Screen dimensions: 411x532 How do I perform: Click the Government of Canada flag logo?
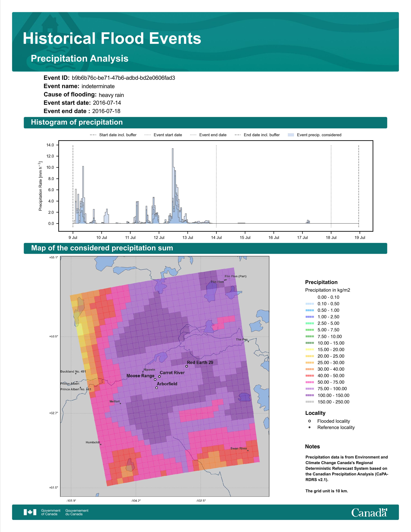click(30, 512)
